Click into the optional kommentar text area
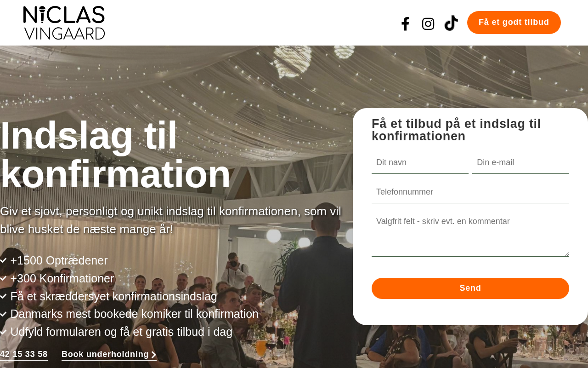Image resolution: width=588 pixels, height=368 pixels. [470, 234]
